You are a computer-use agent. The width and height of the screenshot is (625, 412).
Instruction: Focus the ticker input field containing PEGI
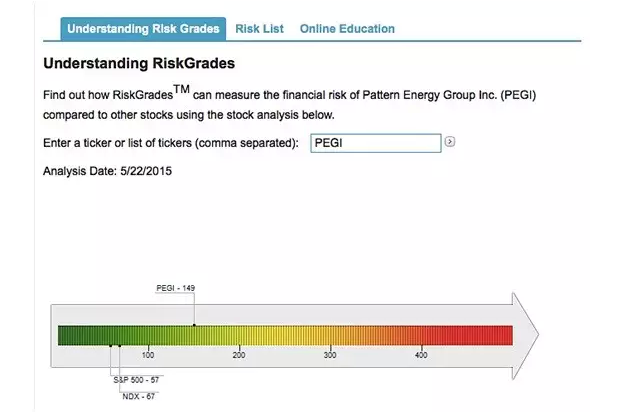(x=375, y=143)
